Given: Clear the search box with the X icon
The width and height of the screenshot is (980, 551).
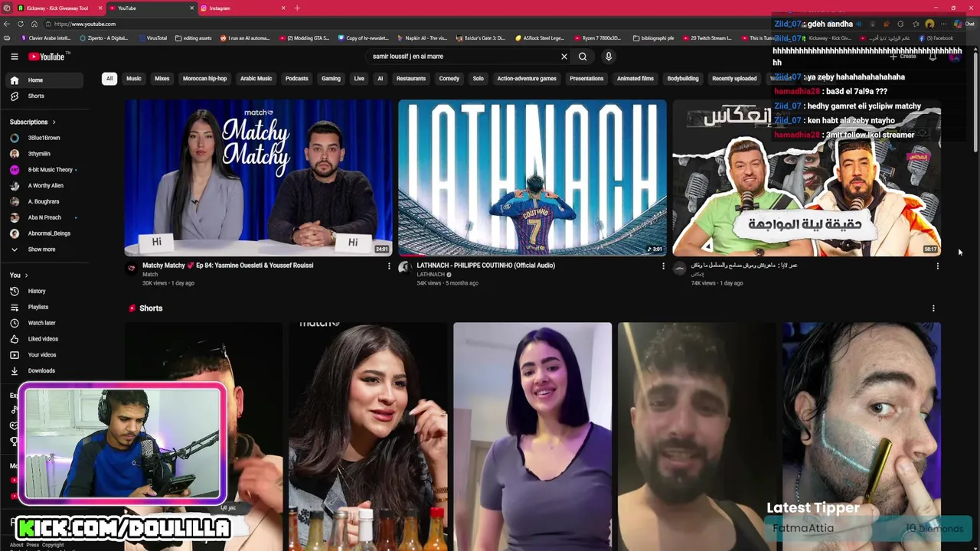Looking at the screenshot, I should click(x=564, y=56).
